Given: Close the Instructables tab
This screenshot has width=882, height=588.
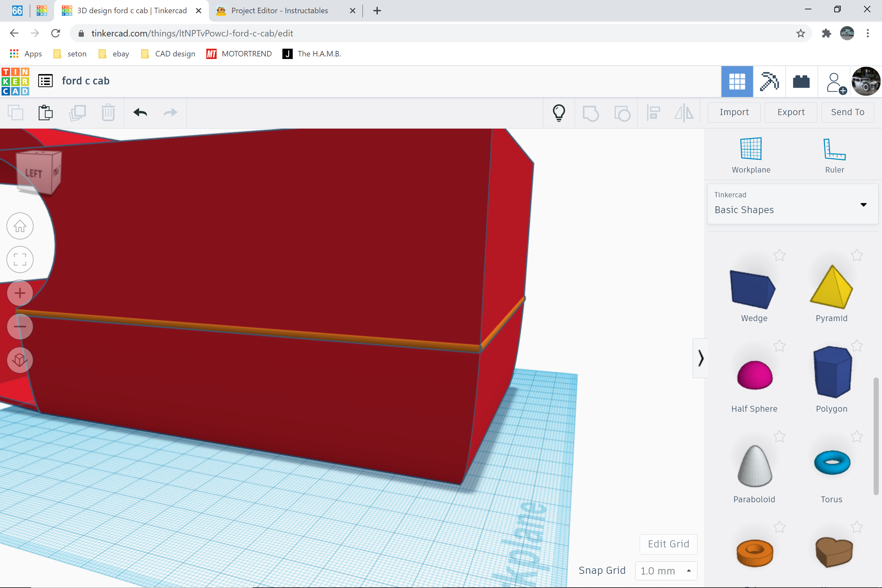Looking at the screenshot, I should [x=352, y=11].
